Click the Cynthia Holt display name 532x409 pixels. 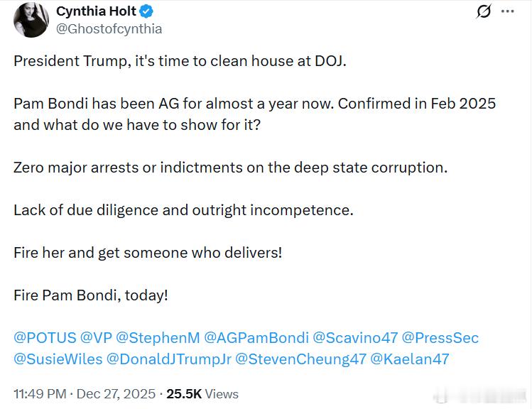(x=97, y=11)
